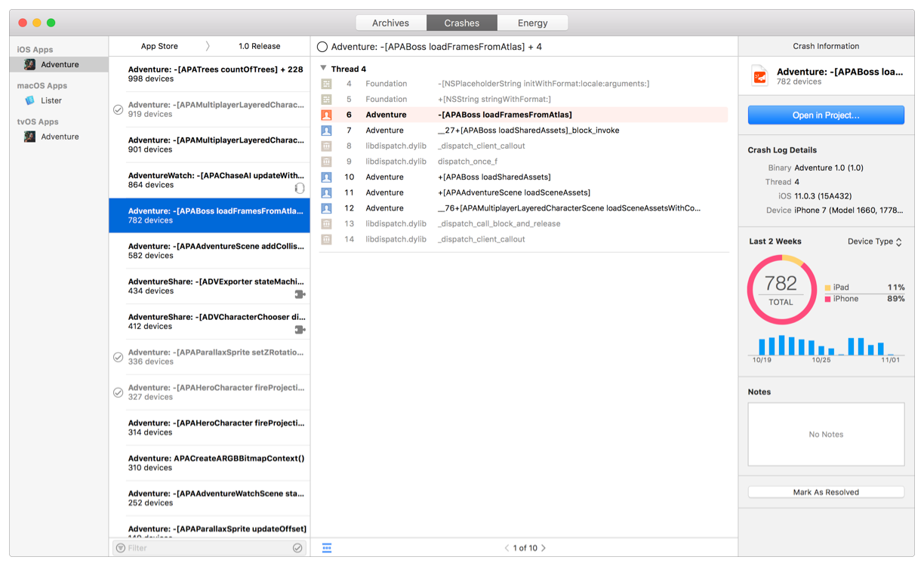
Task: Click the Adventure iOS app icon in sidebar
Action: coord(29,65)
